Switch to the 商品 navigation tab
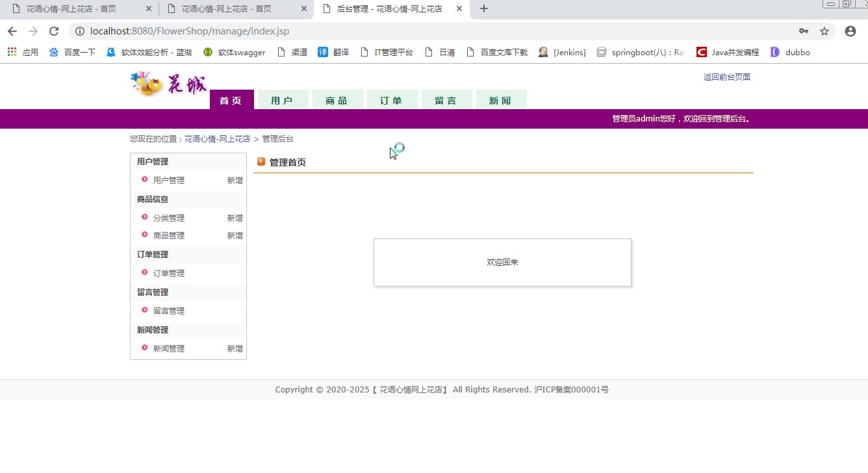 337,100
